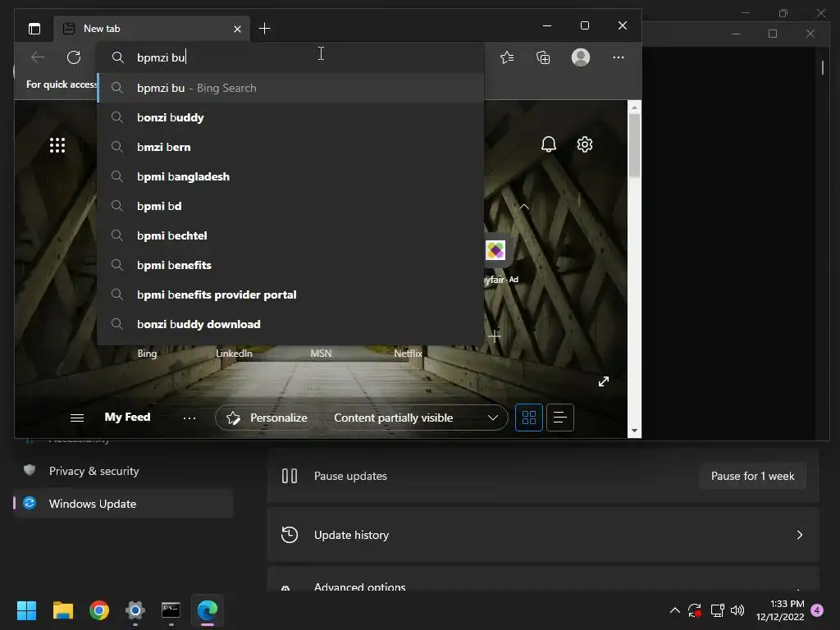
Task: Click Pause for 1 week button
Action: click(x=752, y=476)
